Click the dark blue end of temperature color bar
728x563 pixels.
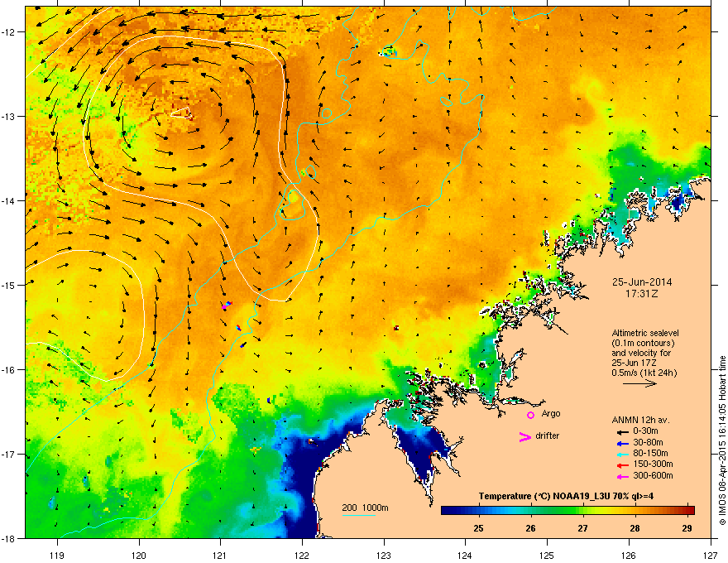(x=447, y=510)
